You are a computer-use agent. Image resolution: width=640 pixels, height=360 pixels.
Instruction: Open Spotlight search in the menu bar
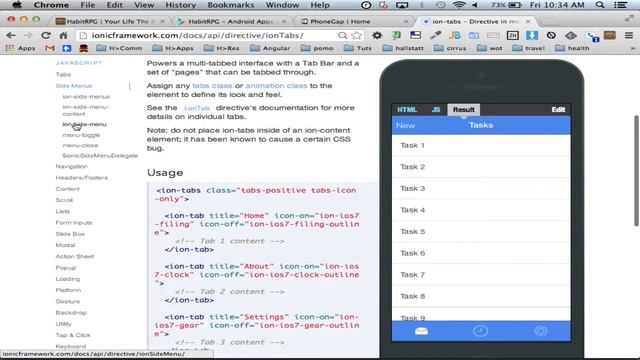[600, 5]
